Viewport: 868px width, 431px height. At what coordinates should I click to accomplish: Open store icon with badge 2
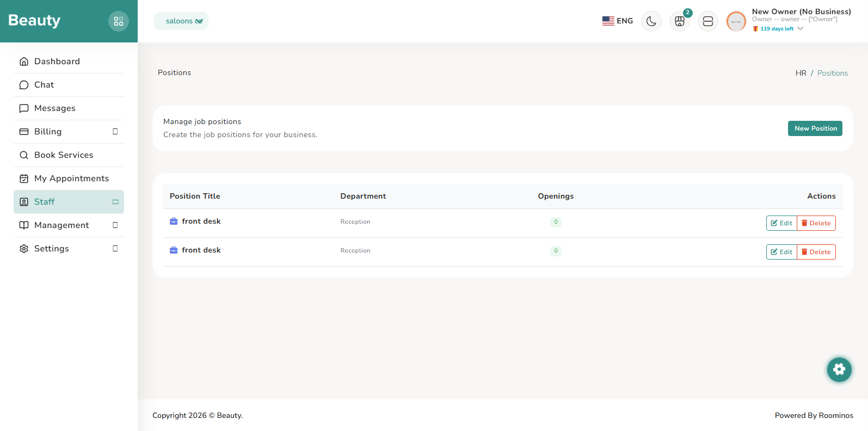click(680, 21)
